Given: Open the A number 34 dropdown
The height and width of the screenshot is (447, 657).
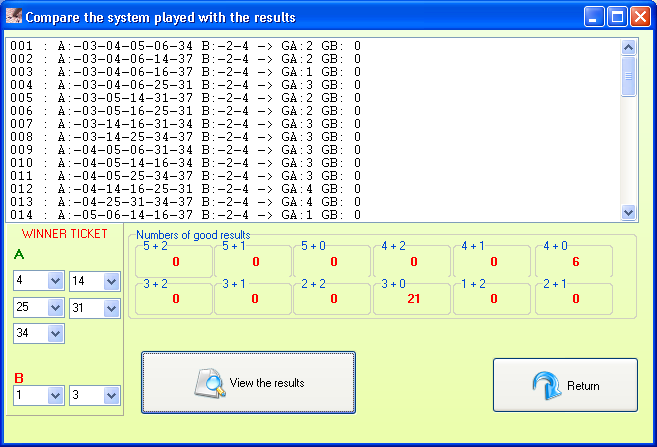Looking at the screenshot, I should [55, 334].
